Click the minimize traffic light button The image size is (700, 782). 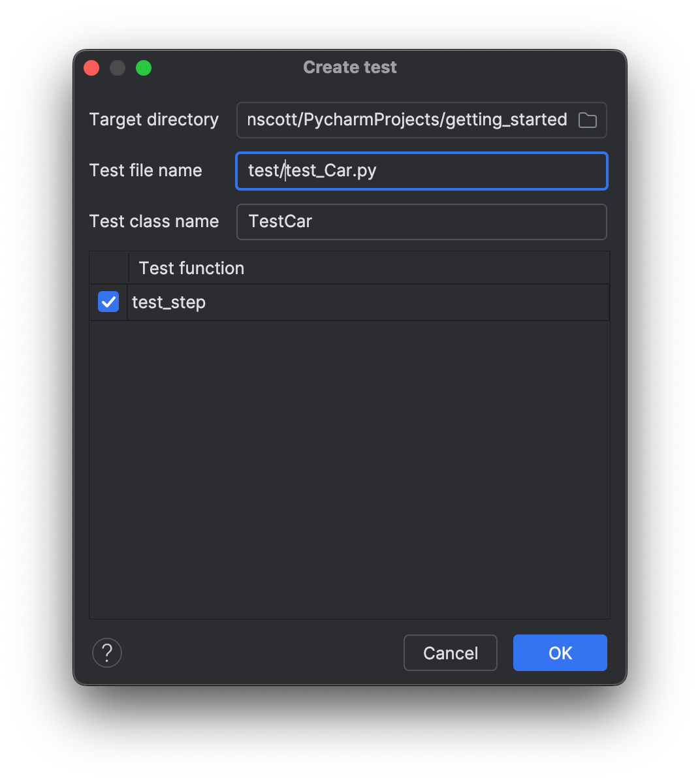coord(118,67)
